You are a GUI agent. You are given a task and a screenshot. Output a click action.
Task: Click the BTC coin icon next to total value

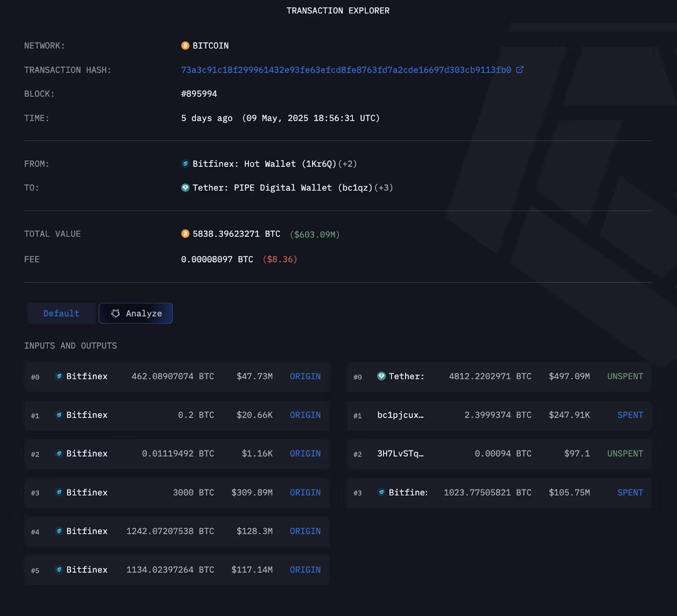coord(184,234)
